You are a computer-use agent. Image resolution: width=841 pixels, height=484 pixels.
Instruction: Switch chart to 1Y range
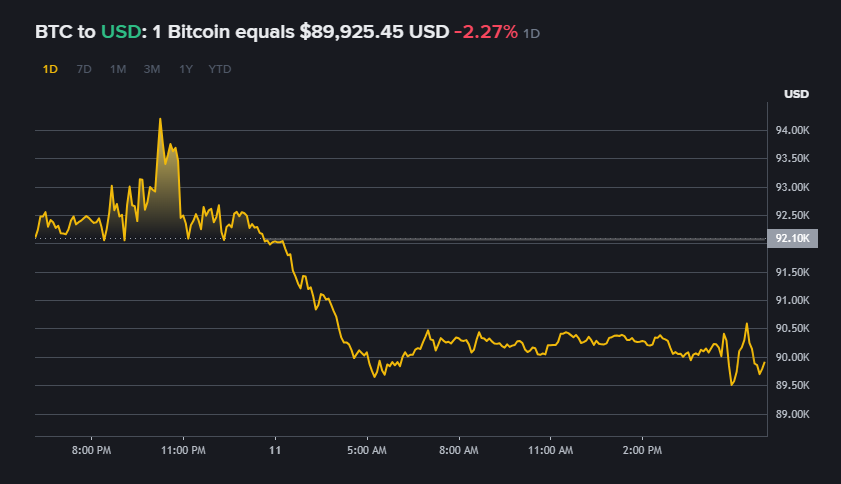(x=186, y=69)
